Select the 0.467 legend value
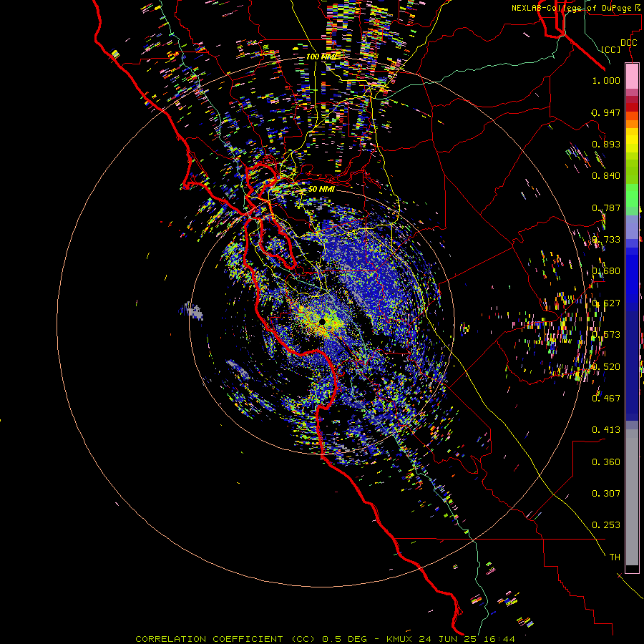This screenshot has width=644, height=644. (606, 398)
